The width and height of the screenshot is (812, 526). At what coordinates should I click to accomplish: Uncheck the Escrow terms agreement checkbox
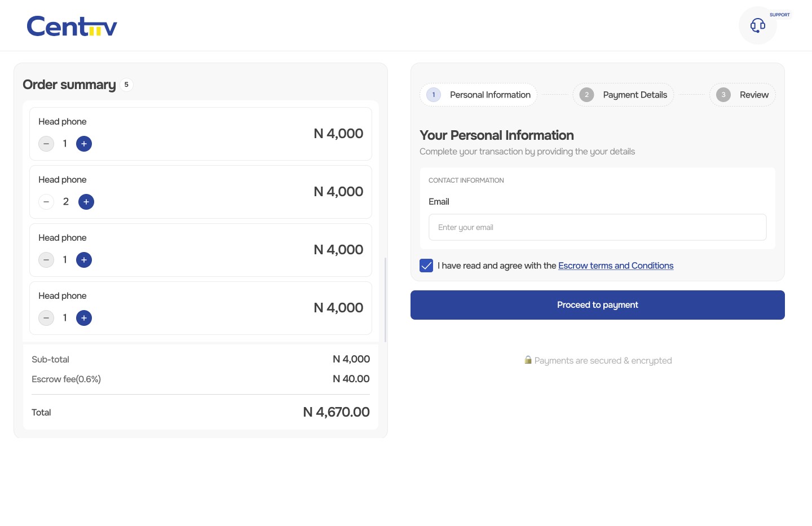tap(426, 266)
